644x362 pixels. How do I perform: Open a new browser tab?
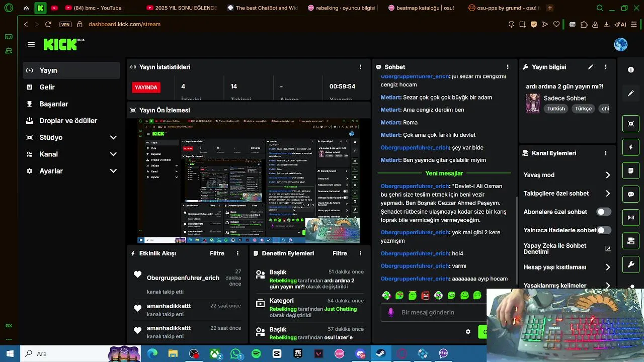click(549, 8)
